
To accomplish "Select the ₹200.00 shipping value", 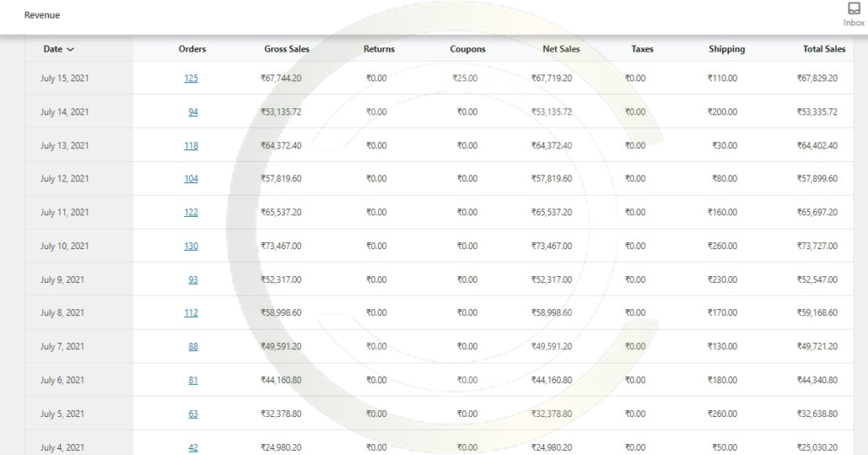I will [x=722, y=112].
